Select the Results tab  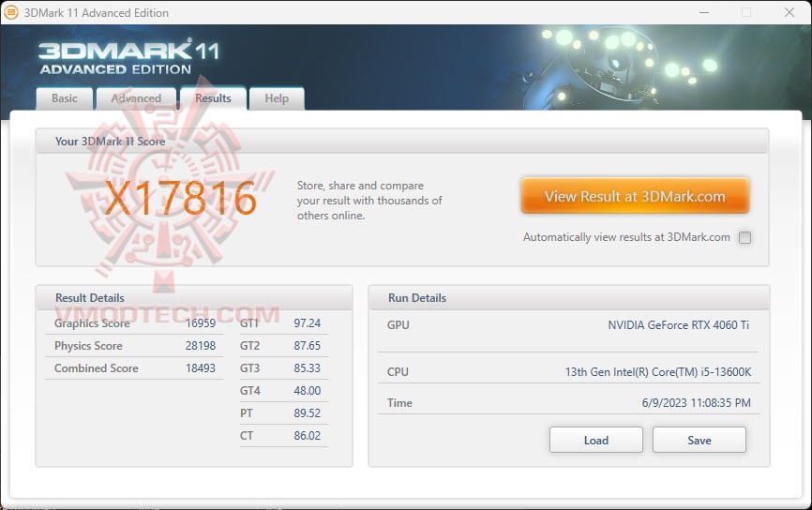(x=213, y=97)
